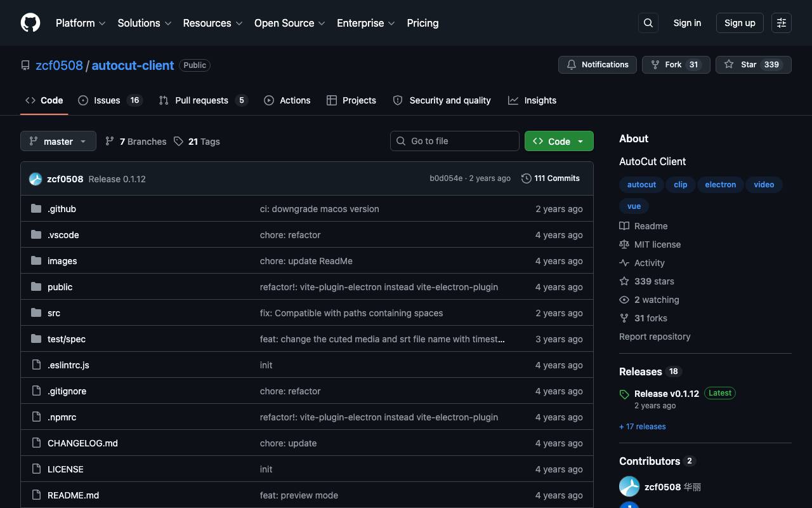Switch to the Projects tab
The height and width of the screenshot is (508, 812).
click(x=351, y=100)
